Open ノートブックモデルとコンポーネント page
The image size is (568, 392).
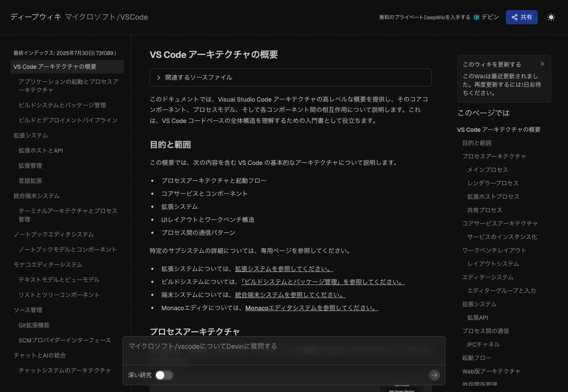pyautogui.click(x=68, y=249)
